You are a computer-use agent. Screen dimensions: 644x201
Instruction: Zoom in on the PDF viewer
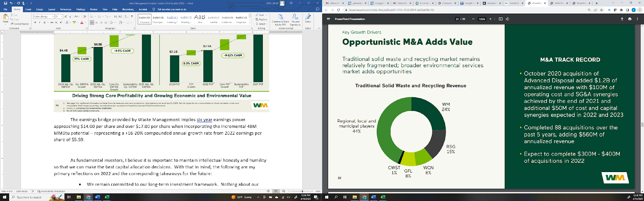click(x=490, y=19)
